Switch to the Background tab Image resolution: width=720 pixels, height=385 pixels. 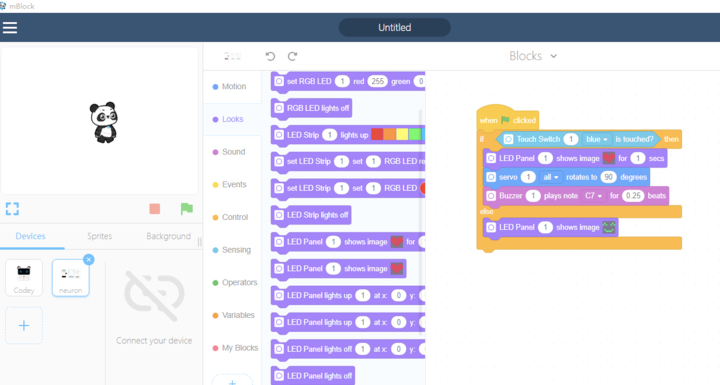[x=169, y=236]
